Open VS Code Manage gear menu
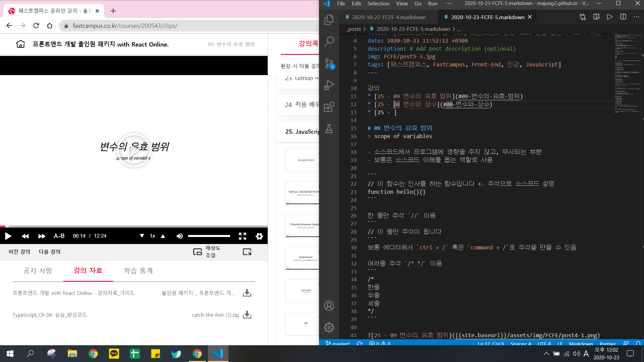 pos(329,327)
